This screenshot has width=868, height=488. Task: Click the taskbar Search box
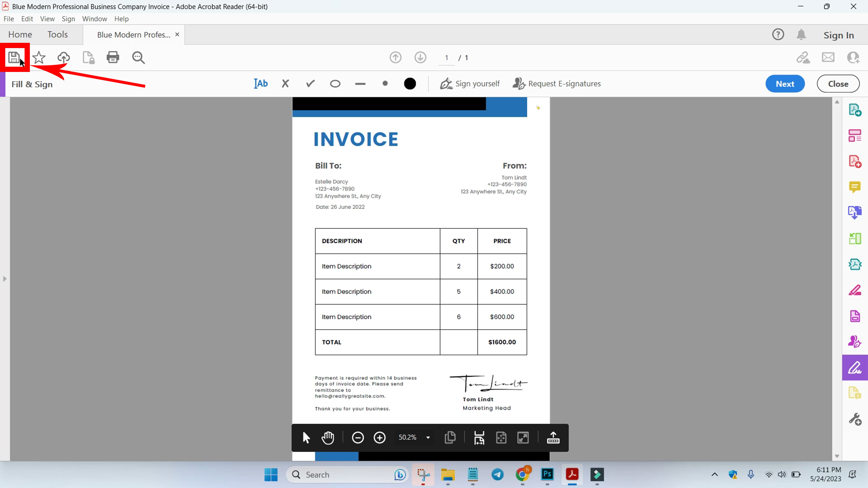pyautogui.click(x=347, y=474)
